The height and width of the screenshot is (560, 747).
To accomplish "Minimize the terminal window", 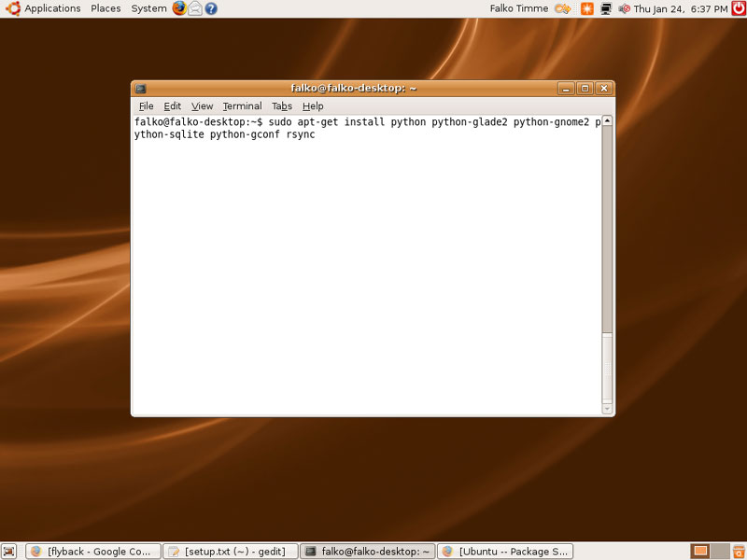I will pyautogui.click(x=566, y=89).
